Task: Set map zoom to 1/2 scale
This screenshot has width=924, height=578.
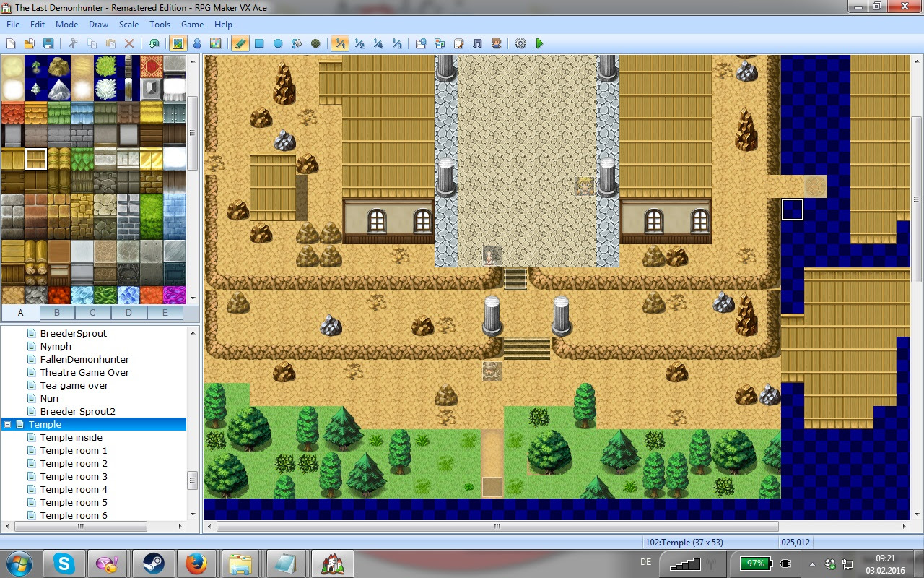Action: (359, 43)
